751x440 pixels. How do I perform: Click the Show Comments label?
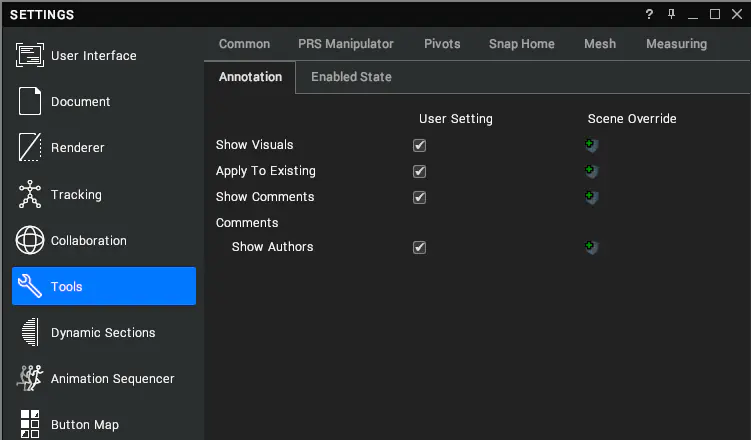point(265,197)
